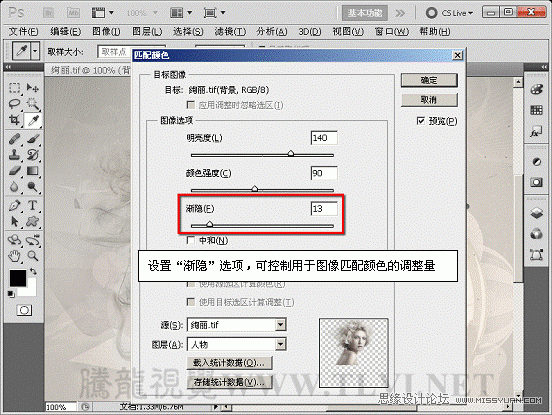This screenshot has width=552, height=415.
Task: Open the Styles panel icon
Action: point(536,132)
